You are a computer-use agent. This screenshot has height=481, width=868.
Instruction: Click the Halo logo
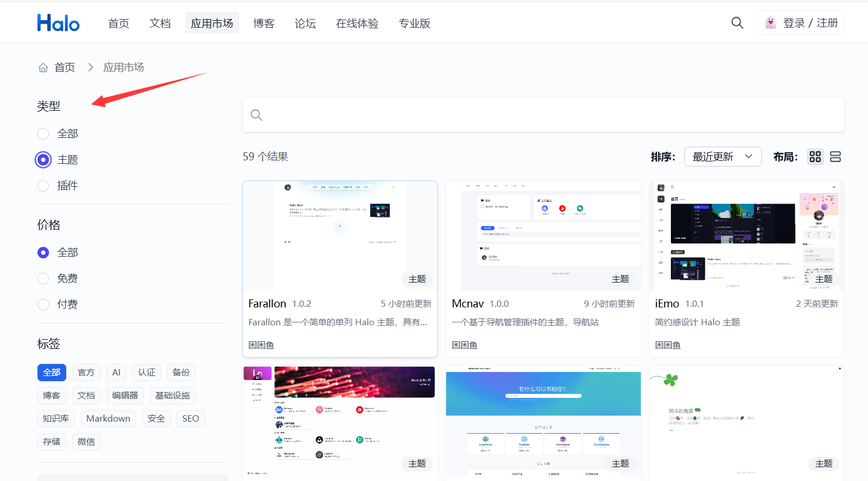pos(58,23)
